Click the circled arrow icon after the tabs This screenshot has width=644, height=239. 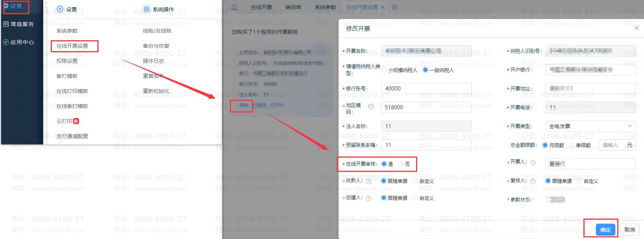click(394, 7)
